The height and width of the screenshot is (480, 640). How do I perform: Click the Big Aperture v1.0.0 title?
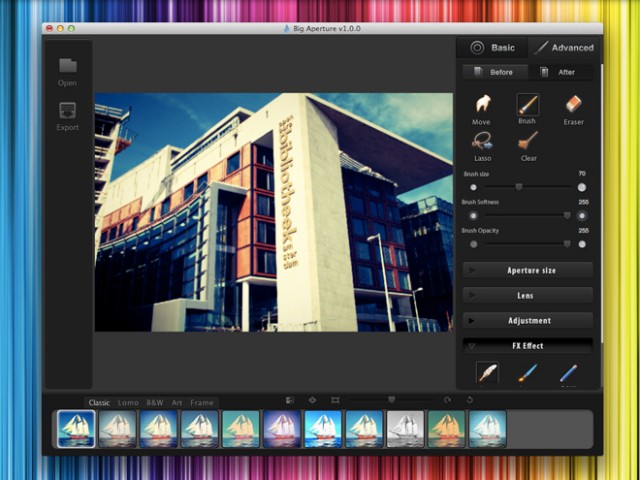(x=327, y=29)
